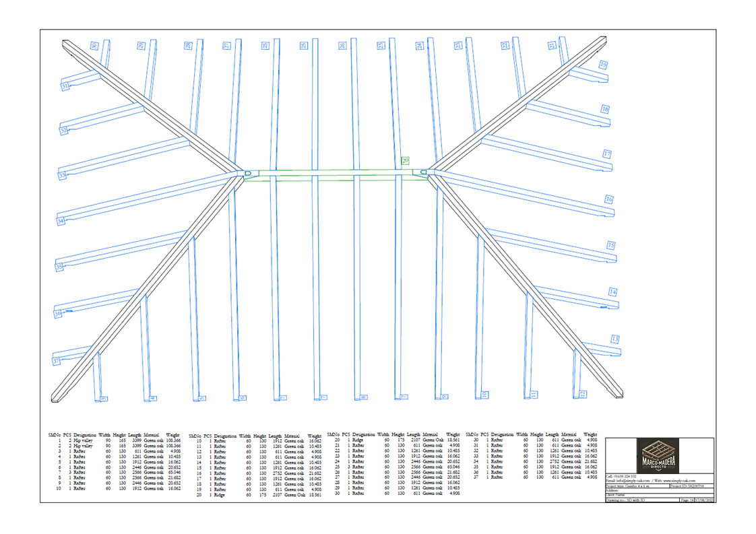Click the 'Call: 01635 224 102' line
The height and width of the screenshot is (534, 756).
coord(621,476)
